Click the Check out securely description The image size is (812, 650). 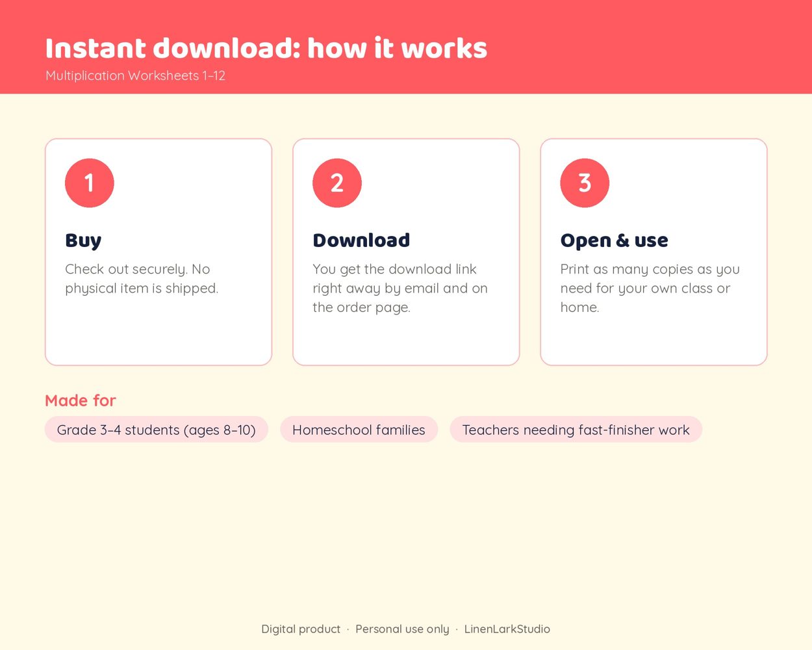pyautogui.click(x=142, y=279)
